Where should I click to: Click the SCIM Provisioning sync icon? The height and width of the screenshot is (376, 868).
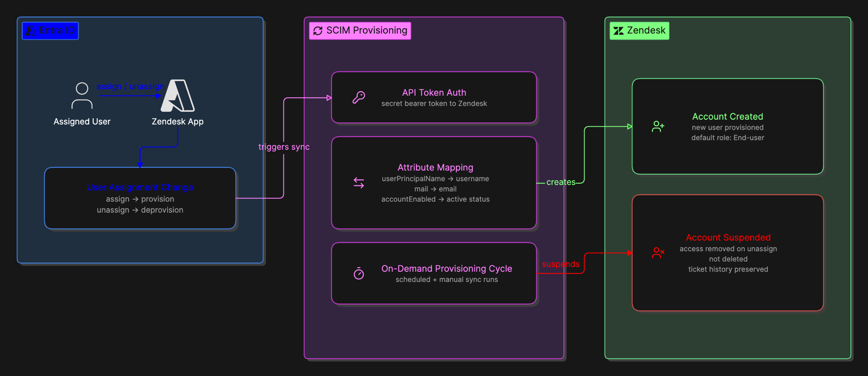click(x=318, y=31)
